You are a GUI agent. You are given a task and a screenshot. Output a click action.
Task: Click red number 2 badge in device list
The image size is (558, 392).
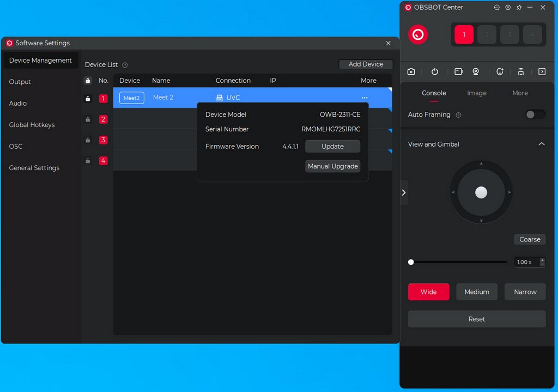click(103, 119)
